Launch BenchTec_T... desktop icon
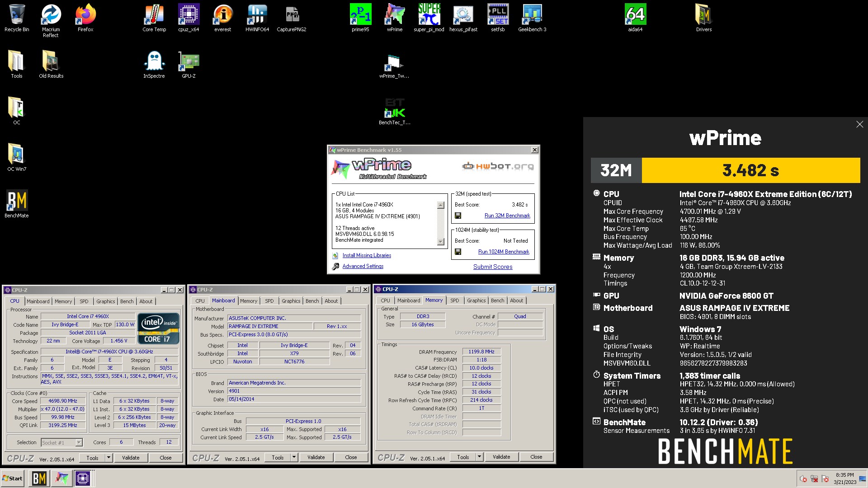The width and height of the screenshot is (868, 488). tap(395, 112)
